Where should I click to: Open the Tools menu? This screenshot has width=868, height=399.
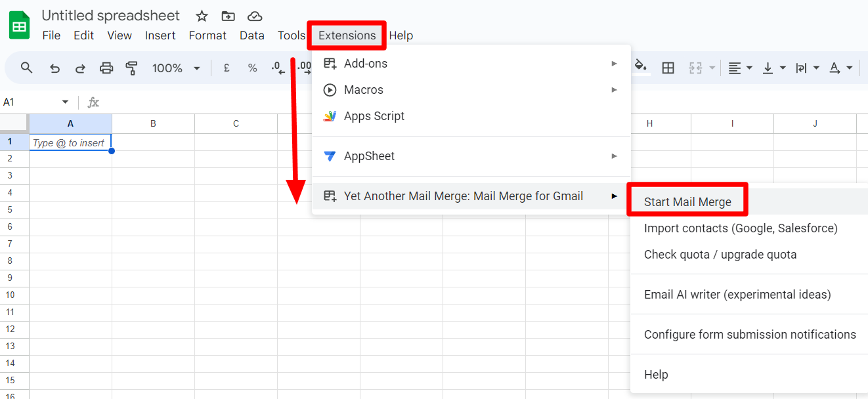pos(292,35)
